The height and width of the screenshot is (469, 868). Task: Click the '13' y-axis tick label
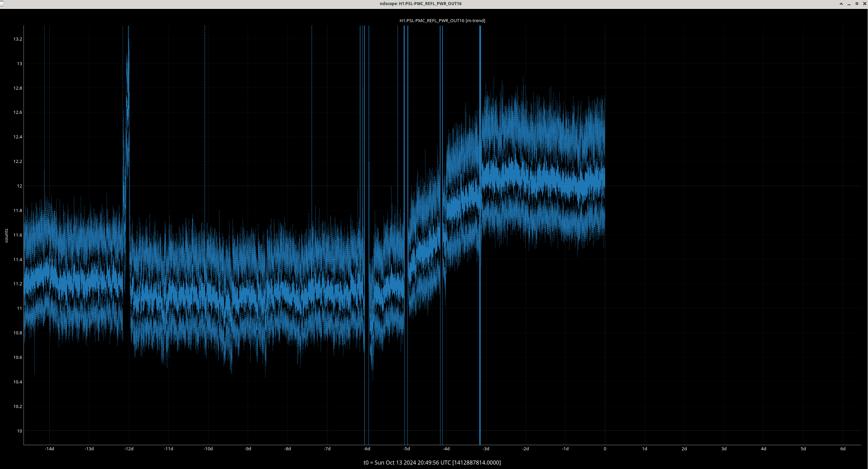[20, 64]
